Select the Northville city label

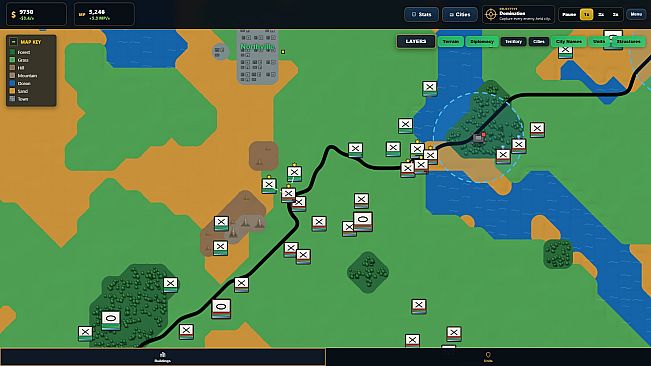[257, 47]
